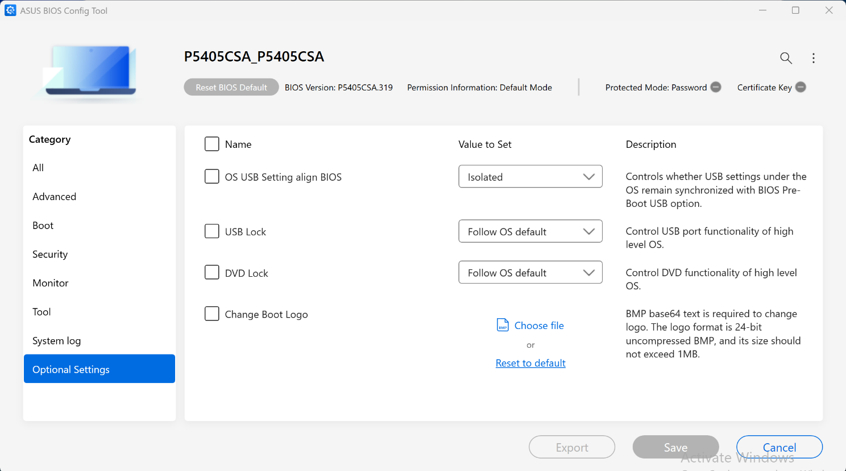The image size is (847, 471).
Task: Select the System log category
Action: (x=99, y=341)
